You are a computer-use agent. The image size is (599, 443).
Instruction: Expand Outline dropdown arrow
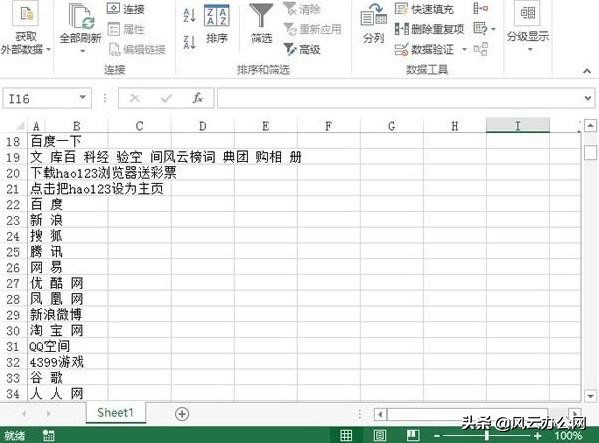tap(530, 49)
